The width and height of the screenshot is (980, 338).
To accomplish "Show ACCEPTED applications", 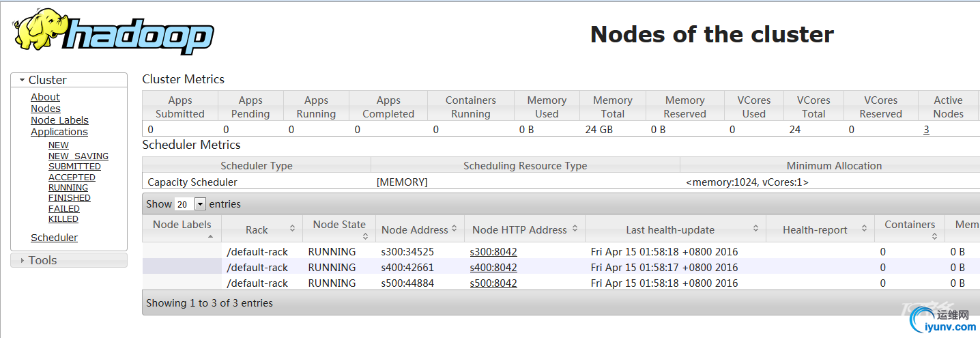I will click(72, 177).
